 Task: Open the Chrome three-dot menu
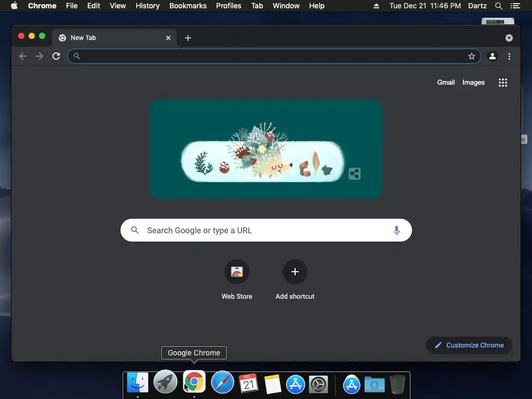(509, 56)
